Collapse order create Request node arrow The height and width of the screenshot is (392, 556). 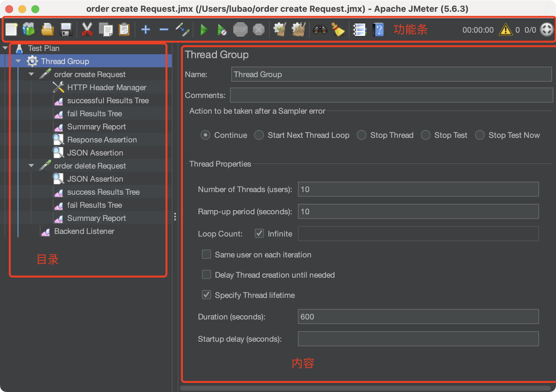tap(31, 74)
